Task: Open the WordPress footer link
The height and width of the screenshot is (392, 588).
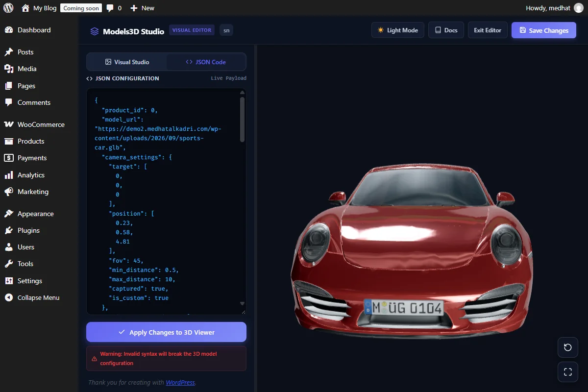Action: [x=180, y=382]
